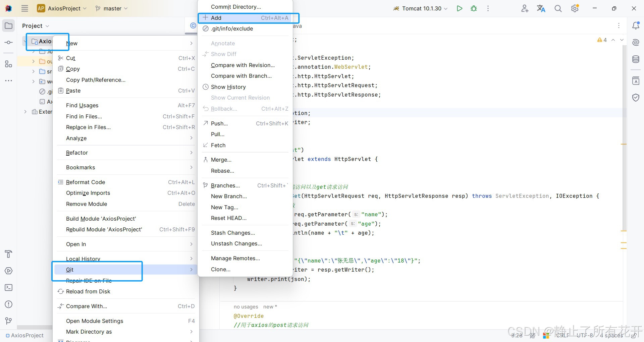644x342 pixels.
Task: Go to previous highlighted error arrow
Action: click(613, 40)
